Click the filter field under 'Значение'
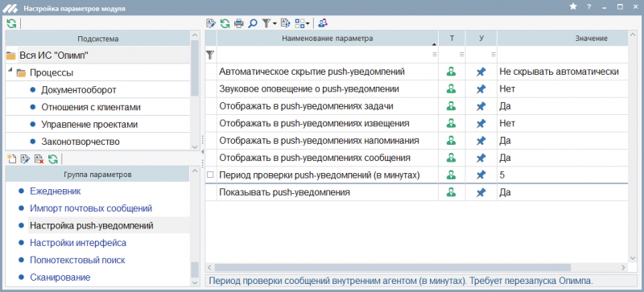Image resolution: width=644 pixels, height=292 pixels. coord(563,54)
